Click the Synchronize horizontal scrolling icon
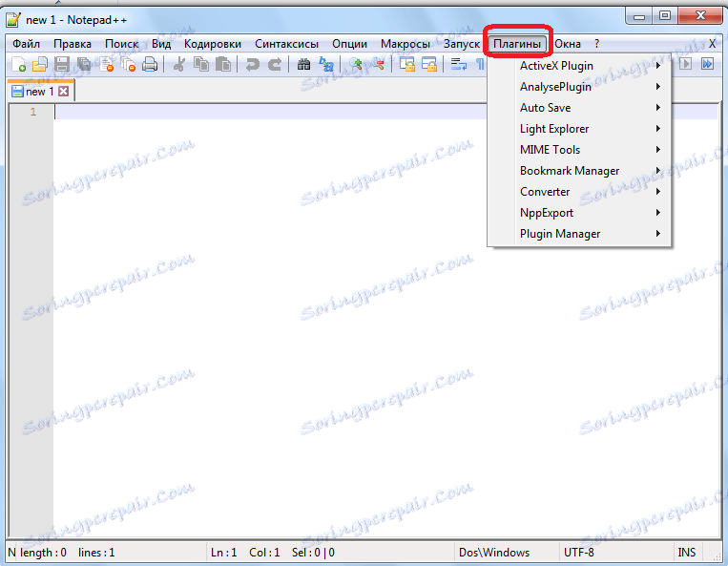 [x=429, y=64]
